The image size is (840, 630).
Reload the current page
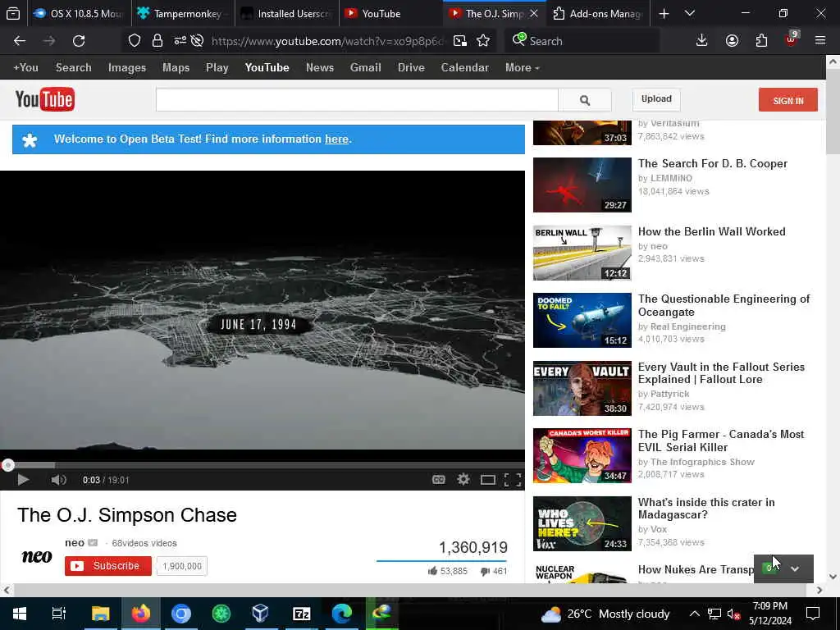tap(79, 41)
